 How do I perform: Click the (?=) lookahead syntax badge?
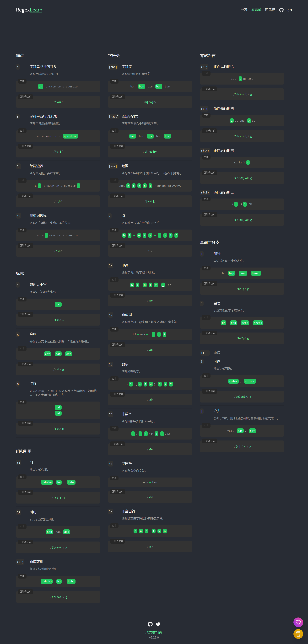click(x=204, y=67)
